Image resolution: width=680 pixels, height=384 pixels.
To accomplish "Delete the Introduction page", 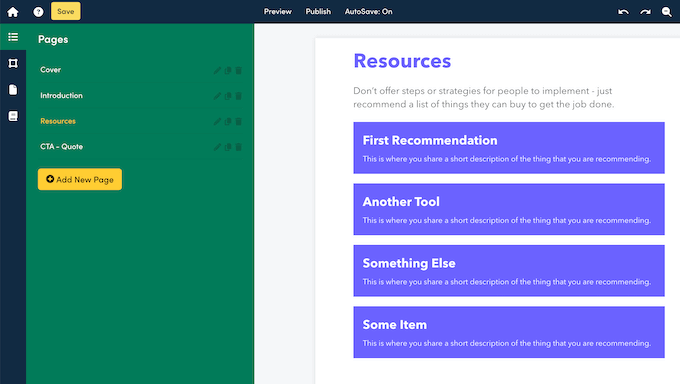I will pyautogui.click(x=239, y=96).
